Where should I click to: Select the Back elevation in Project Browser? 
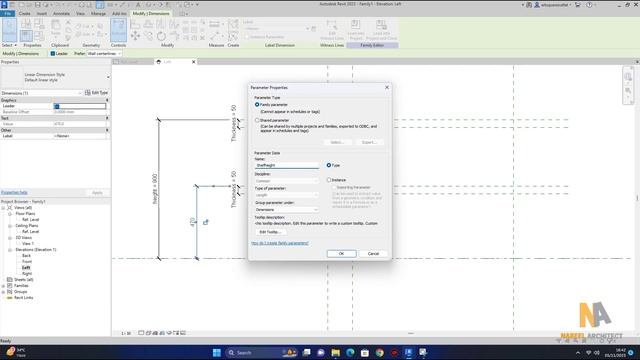click(x=27, y=256)
